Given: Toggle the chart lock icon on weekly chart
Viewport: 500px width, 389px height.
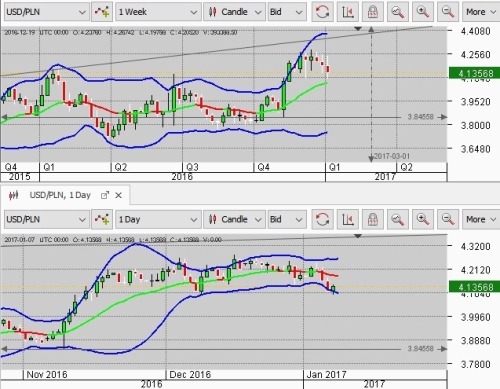Looking at the screenshot, I should coord(372,12).
